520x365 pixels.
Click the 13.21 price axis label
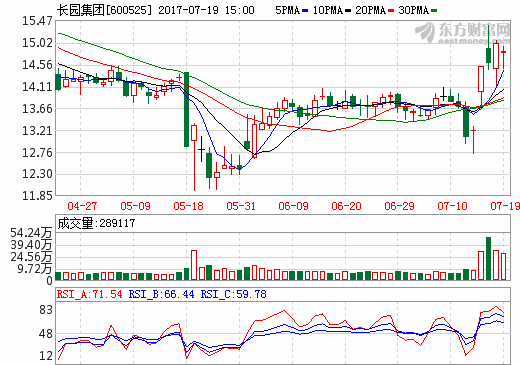[x=37, y=131]
